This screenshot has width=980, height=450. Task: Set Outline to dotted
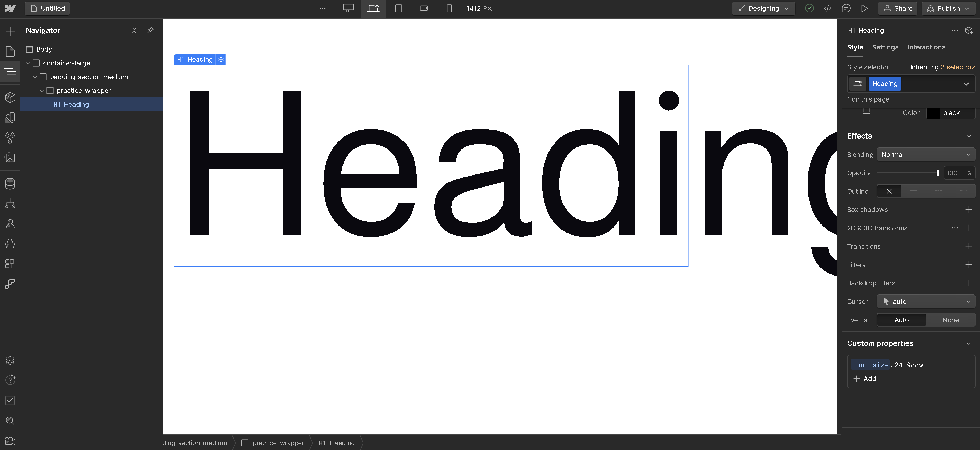963,191
